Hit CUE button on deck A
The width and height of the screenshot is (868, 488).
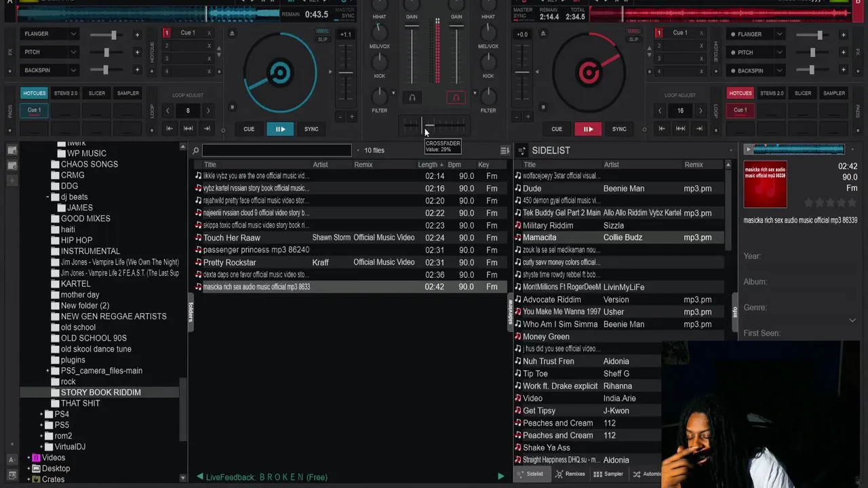(x=249, y=129)
